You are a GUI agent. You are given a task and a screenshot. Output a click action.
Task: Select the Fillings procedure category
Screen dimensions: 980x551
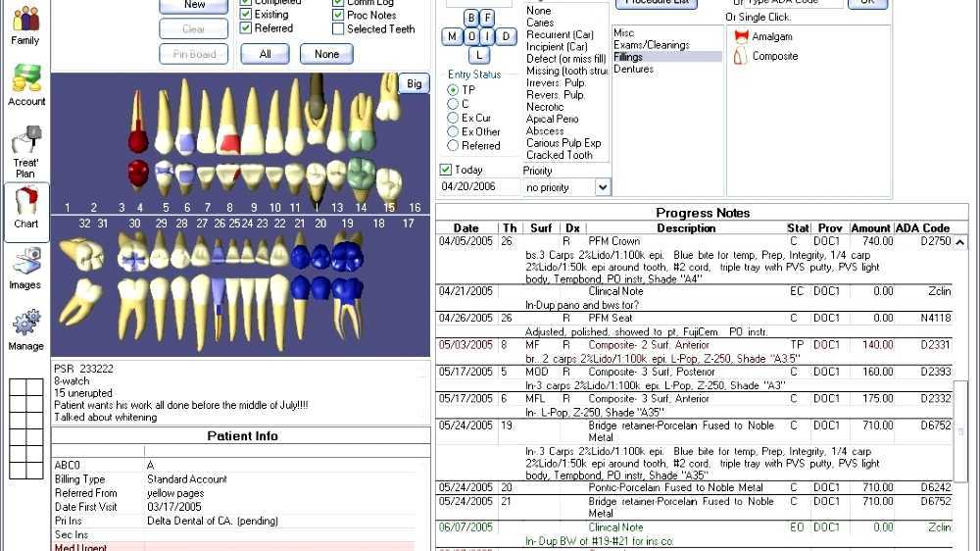click(x=666, y=57)
